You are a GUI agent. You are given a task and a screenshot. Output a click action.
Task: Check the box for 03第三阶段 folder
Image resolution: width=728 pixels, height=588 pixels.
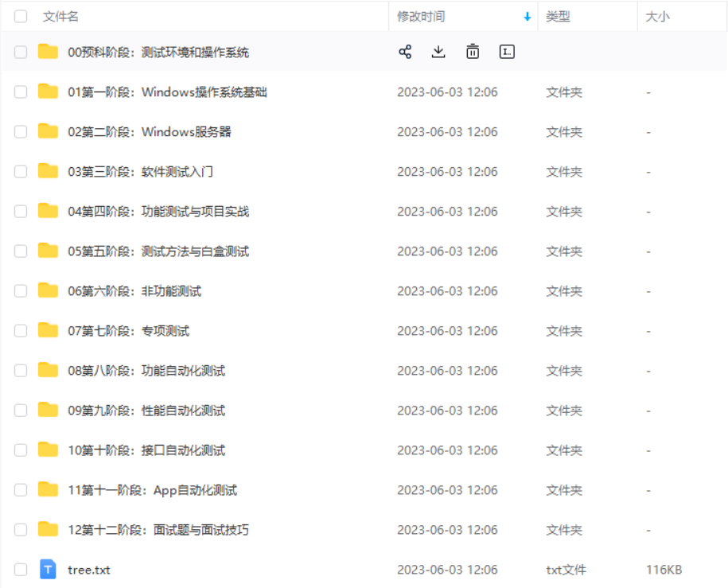[21, 171]
